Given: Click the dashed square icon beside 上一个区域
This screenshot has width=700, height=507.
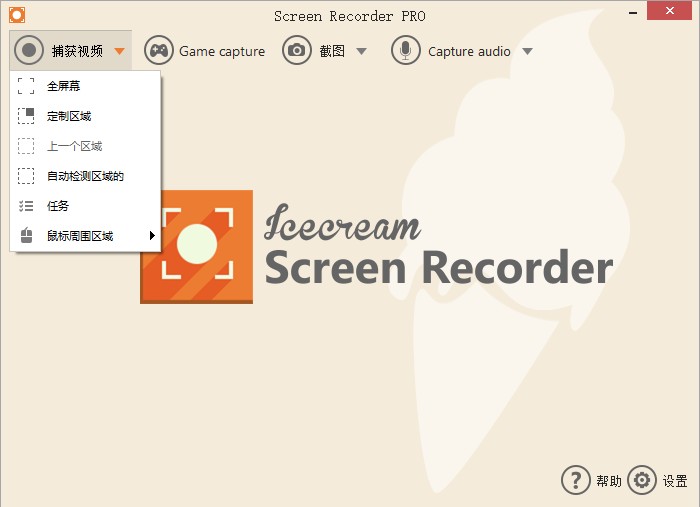Looking at the screenshot, I should 26,146.
